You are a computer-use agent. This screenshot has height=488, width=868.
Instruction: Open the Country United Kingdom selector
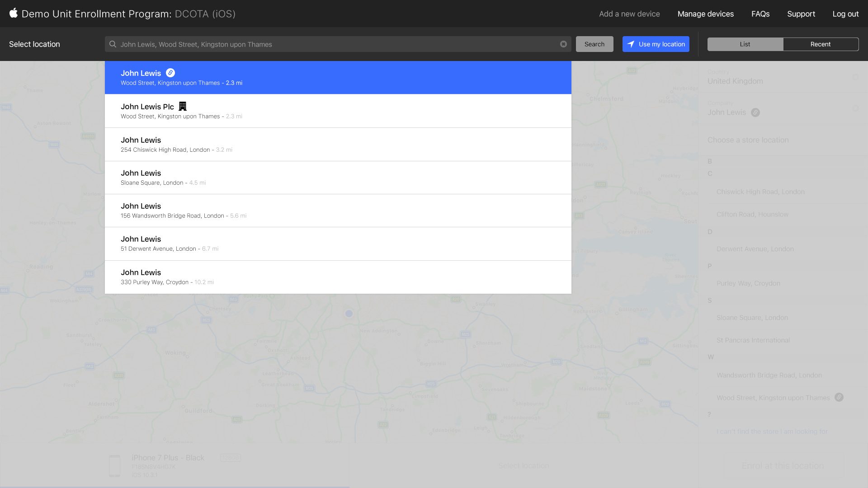(x=783, y=77)
